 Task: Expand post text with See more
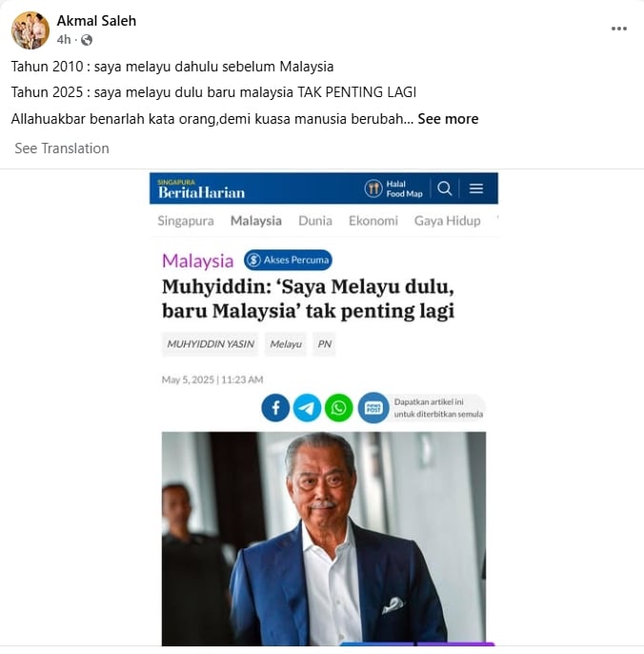(448, 119)
